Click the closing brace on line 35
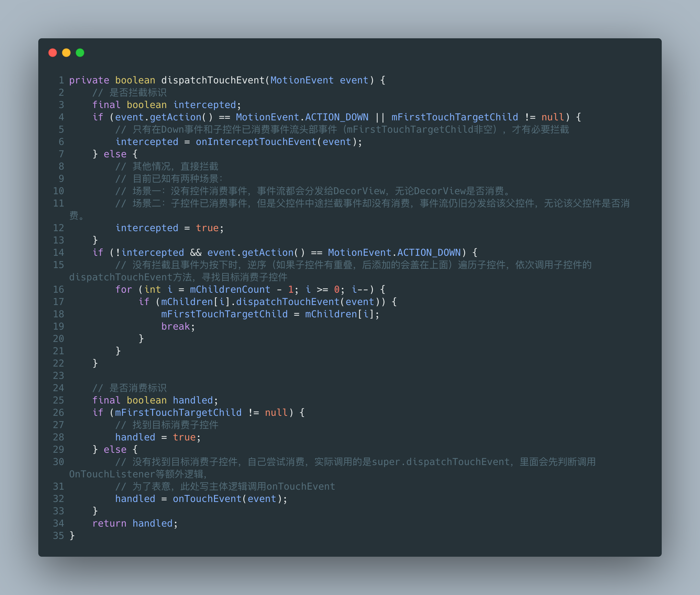This screenshot has height=595, width=700. click(72, 536)
